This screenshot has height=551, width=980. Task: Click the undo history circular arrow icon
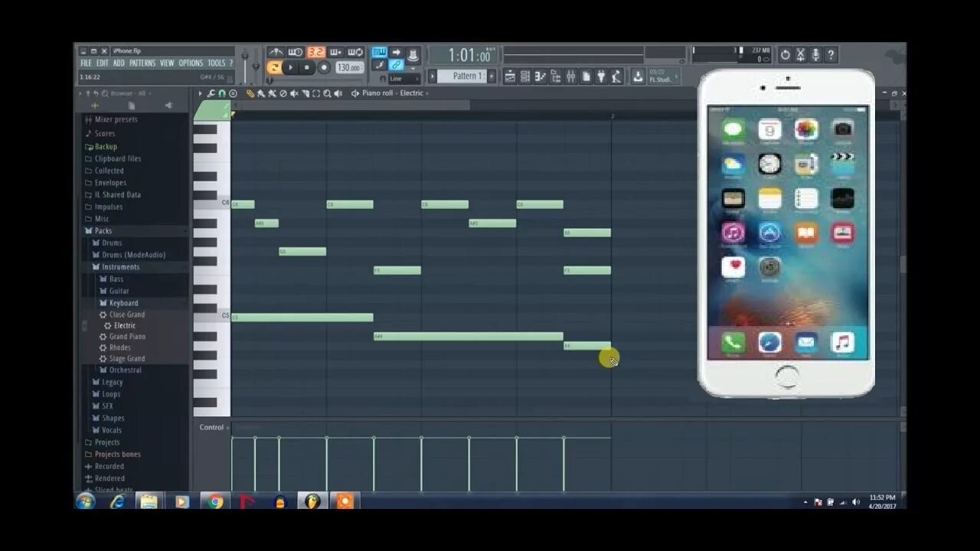(785, 54)
